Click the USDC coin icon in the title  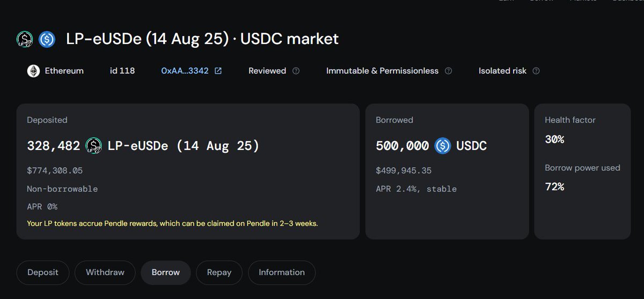pyautogui.click(x=47, y=39)
